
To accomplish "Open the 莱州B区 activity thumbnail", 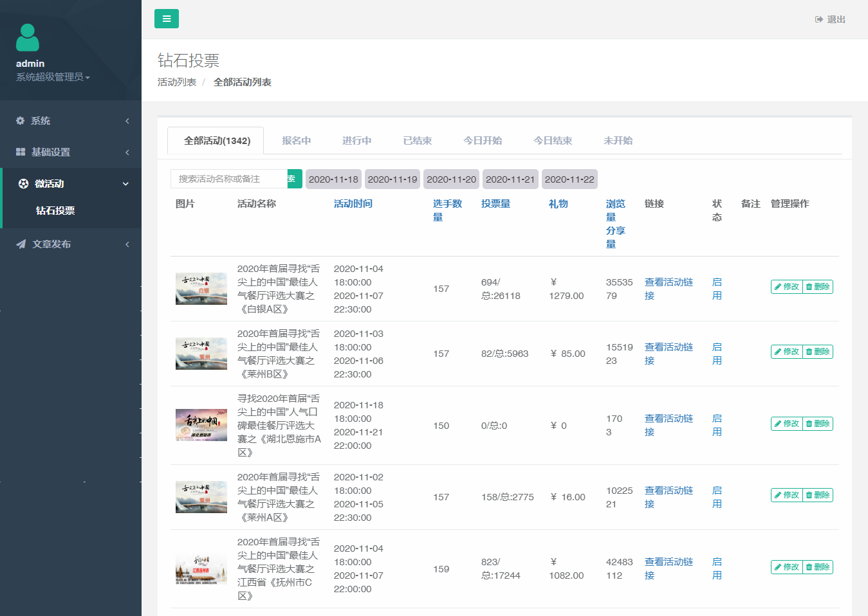I will [x=201, y=354].
